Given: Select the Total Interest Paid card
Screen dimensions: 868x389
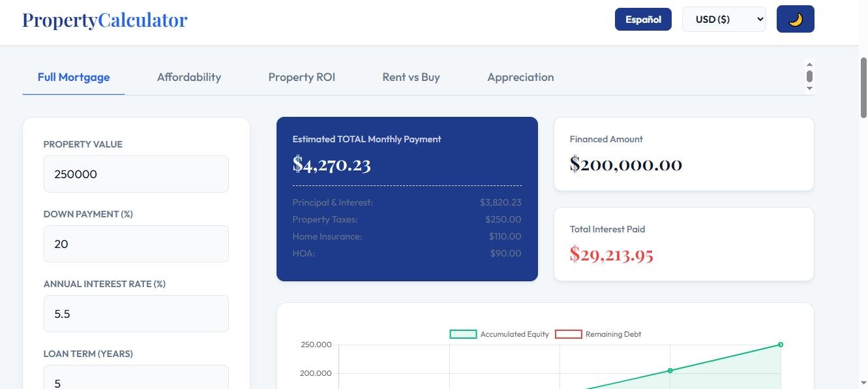Looking at the screenshot, I should coord(683,243).
